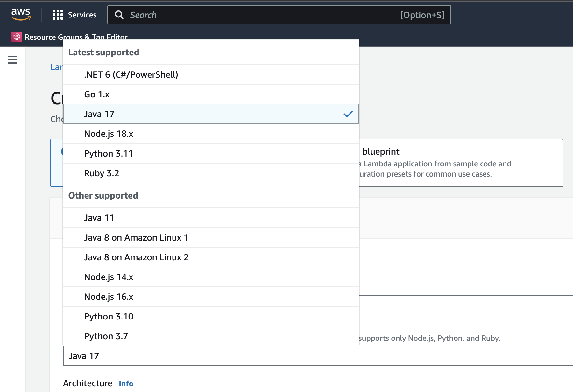Select Node.js 18.x runtime

[211, 134]
